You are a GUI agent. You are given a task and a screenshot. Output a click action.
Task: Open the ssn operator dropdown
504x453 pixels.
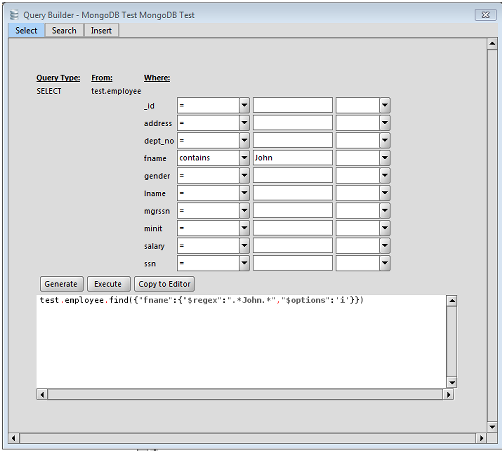click(213, 263)
